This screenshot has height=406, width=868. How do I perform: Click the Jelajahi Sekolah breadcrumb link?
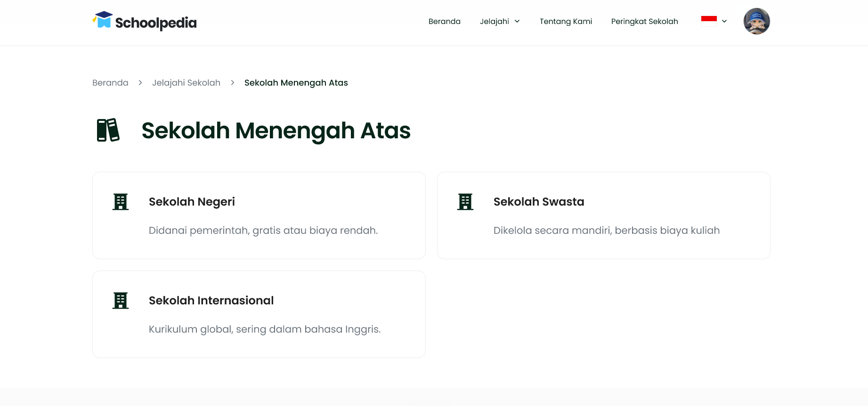point(186,83)
